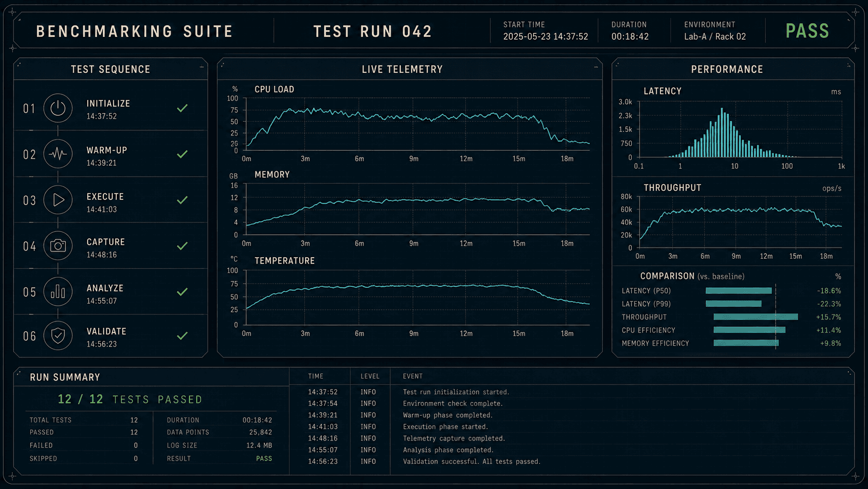The width and height of the screenshot is (868, 489).
Task: Click the CPU Efficiency comparison bar
Action: [x=750, y=329]
